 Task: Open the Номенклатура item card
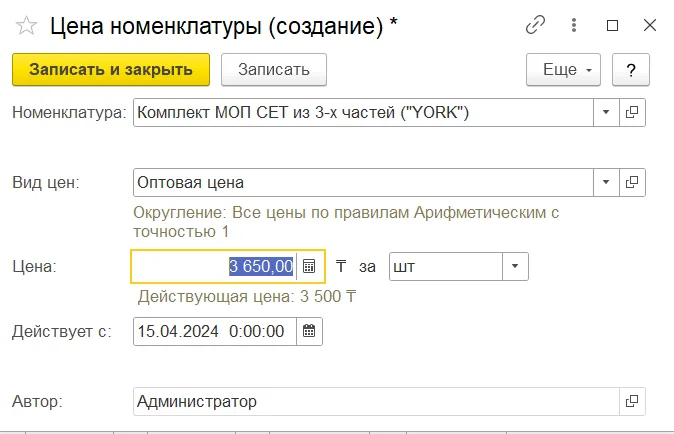pyautogui.click(x=632, y=113)
